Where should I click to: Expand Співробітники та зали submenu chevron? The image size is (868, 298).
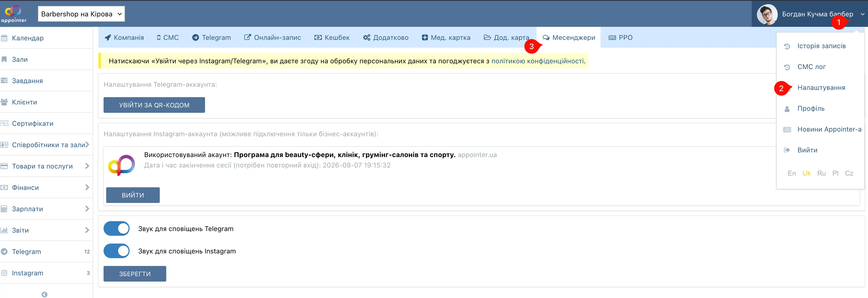(x=87, y=145)
